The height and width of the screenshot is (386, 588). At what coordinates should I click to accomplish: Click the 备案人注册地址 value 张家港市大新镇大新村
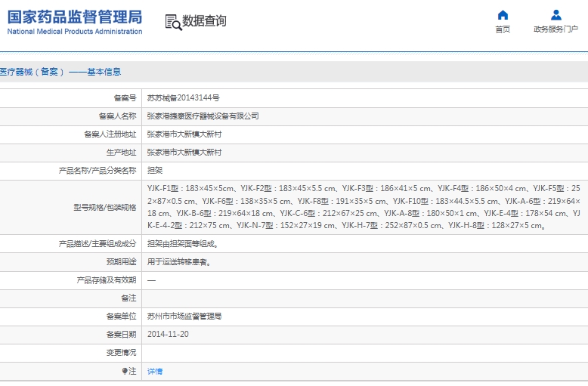click(x=184, y=134)
